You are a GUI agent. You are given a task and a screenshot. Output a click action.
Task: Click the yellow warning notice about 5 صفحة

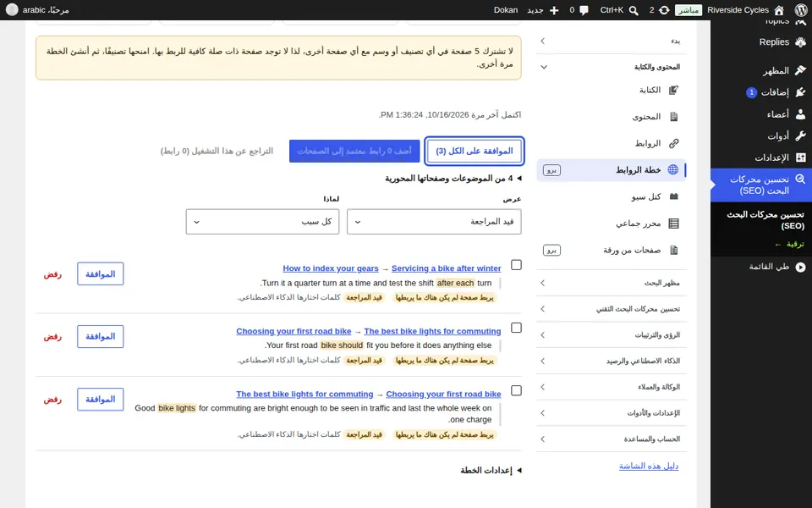(278, 58)
